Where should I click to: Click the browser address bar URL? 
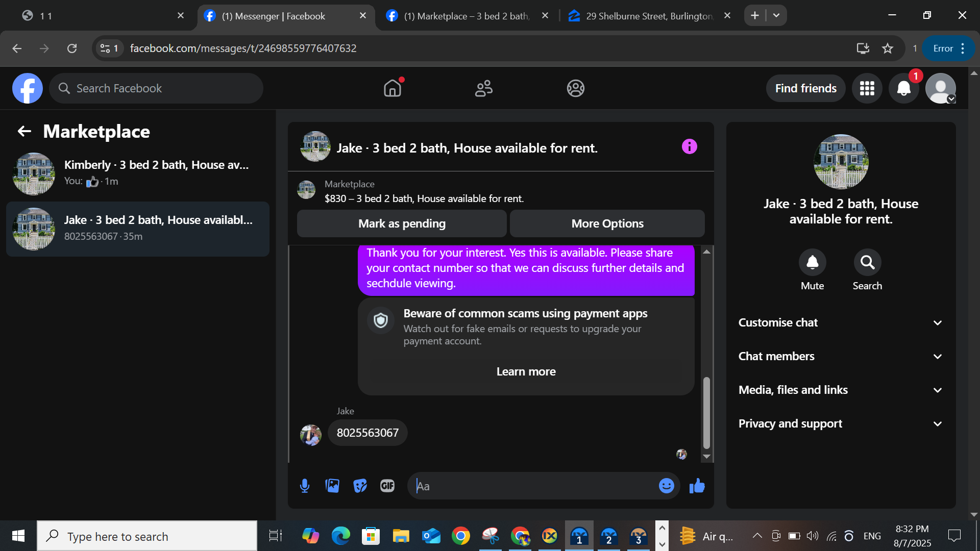tap(243, 48)
